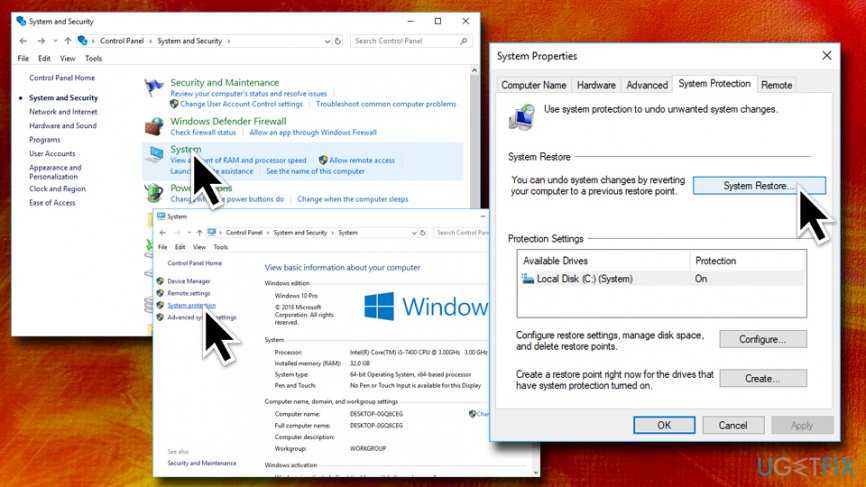Open Security and Maintenance heading link

click(x=224, y=83)
